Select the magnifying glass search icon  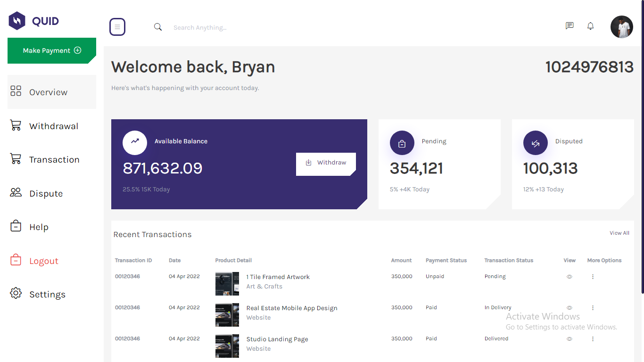click(x=158, y=27)
